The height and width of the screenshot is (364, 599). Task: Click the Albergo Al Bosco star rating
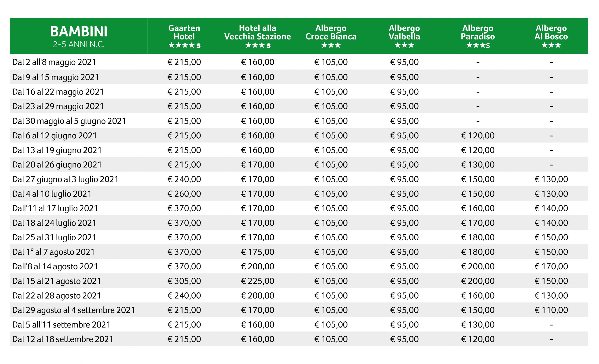551,45
